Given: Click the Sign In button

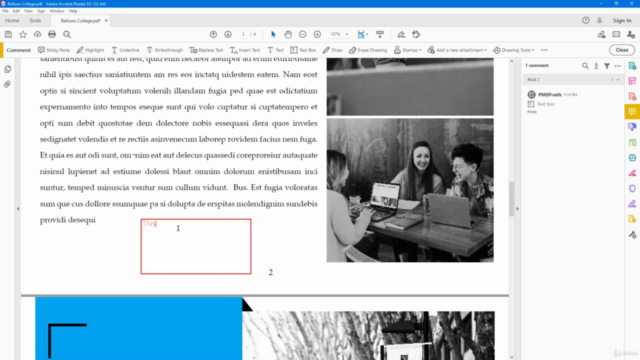Looking at the screenshot, I should (622, 20).
